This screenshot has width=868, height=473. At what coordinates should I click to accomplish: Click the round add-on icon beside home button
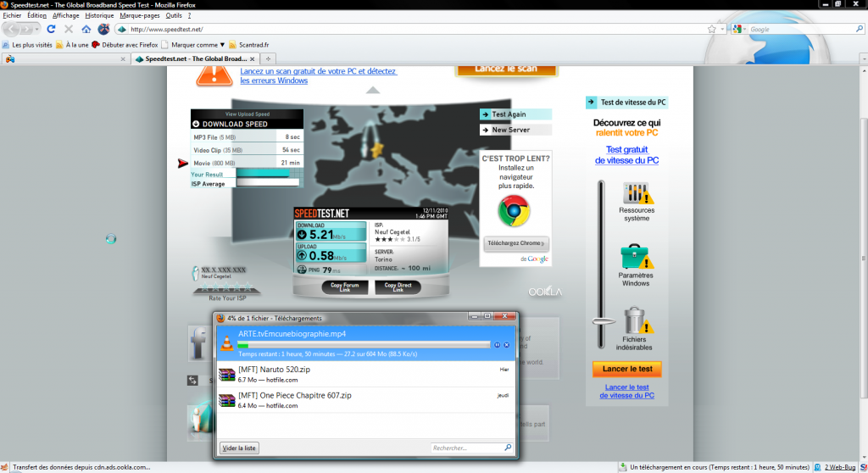click(x=103, y=29)
